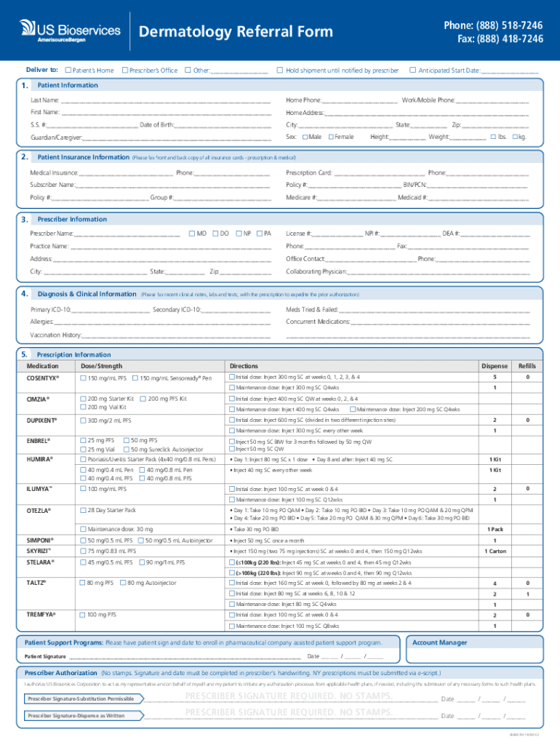Check the Patient's Home delivery option

tap(68, 71)
